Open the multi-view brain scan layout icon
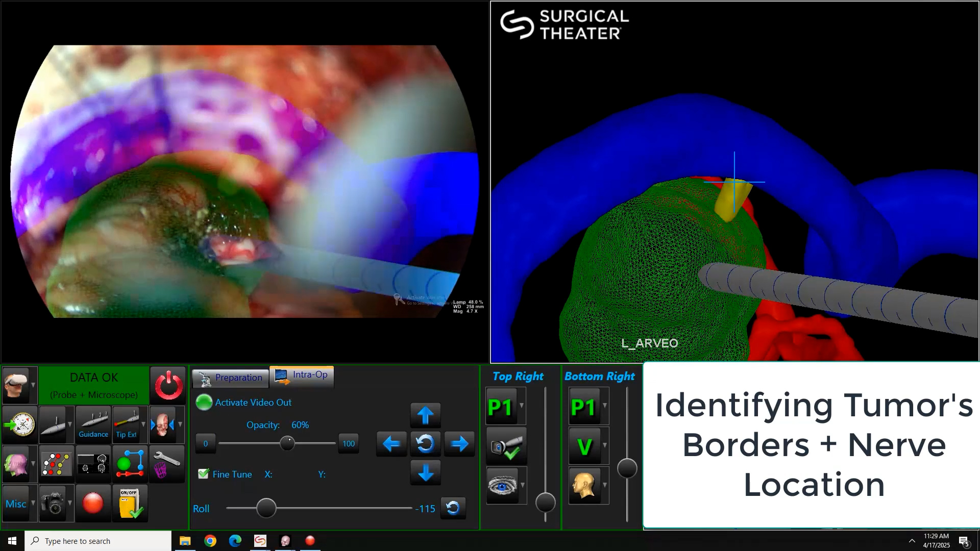The image size is (980, 551). 93,464
